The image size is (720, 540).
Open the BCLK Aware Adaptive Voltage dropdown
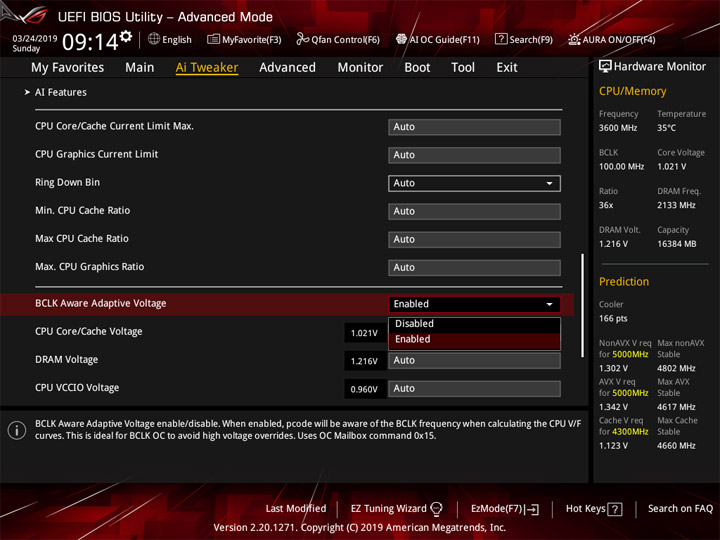coord(474,304)
